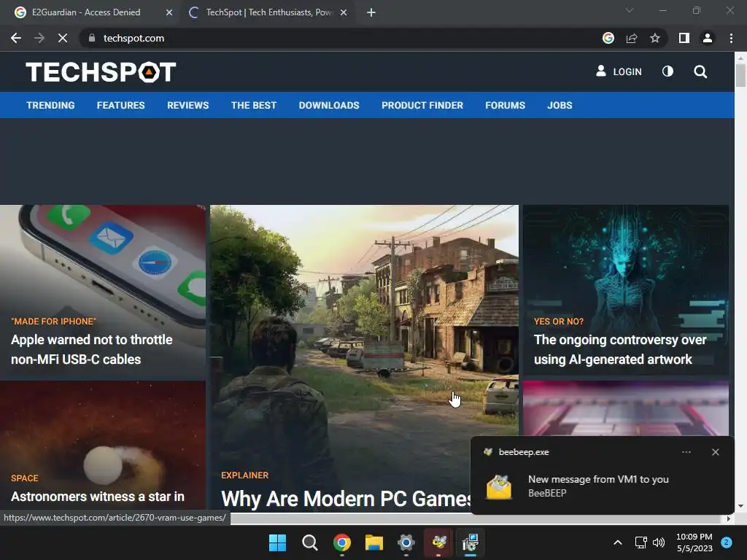This screenshot has width=747, height=560.
Task: Open TechSpot site search icon
Action: click(x=700, y=71)
